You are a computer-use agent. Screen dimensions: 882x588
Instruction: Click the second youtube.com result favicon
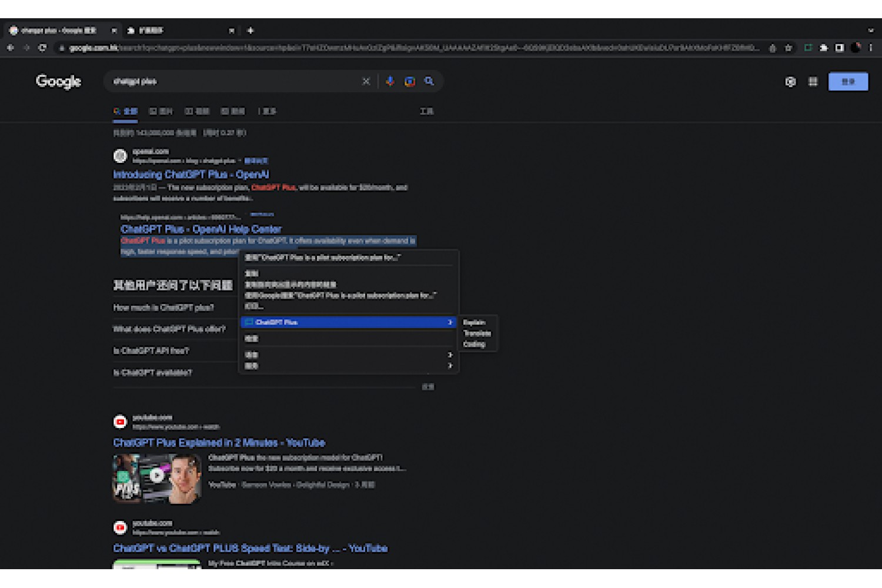120,527
